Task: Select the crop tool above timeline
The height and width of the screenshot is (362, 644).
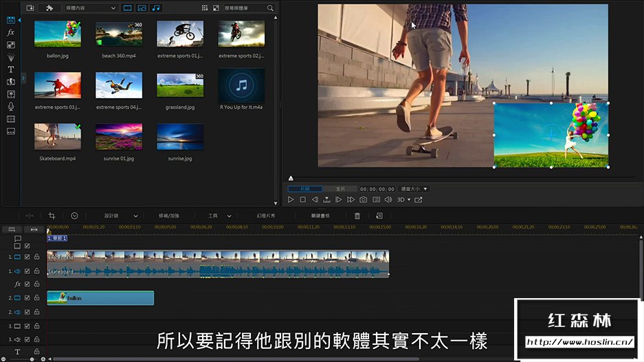Action: pos(52,216)
